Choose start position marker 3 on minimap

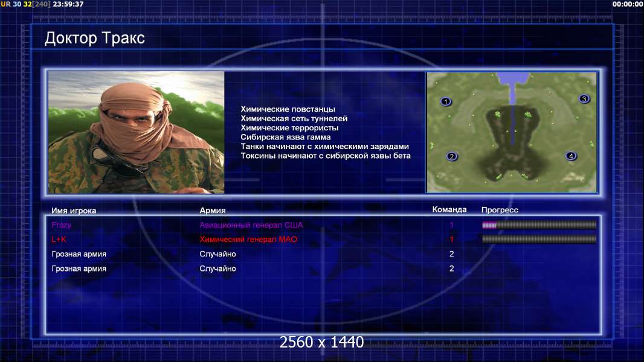click(584, 99)
